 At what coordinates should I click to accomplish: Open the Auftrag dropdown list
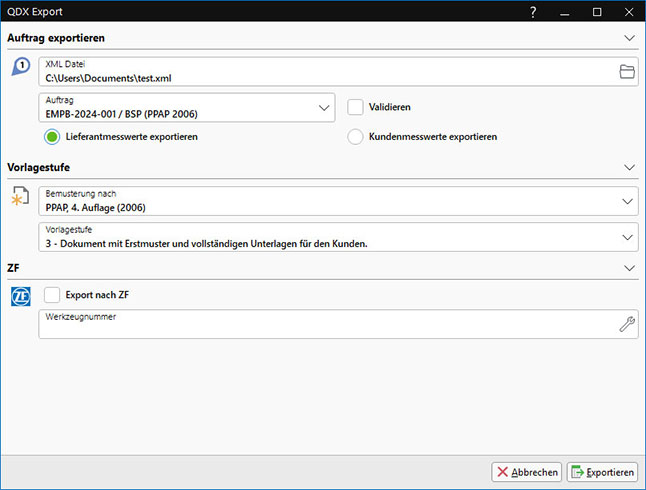pyautogui.click(x=323, y=107)
